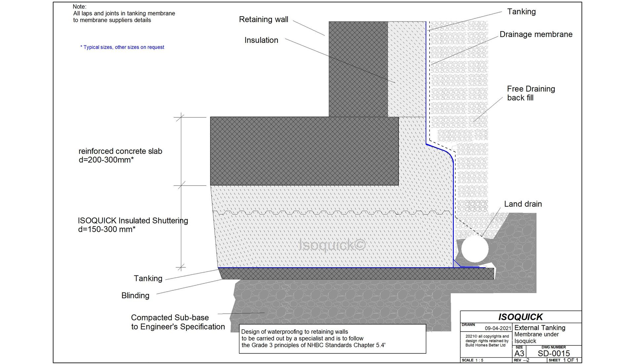Click the 'Compacted Sub-base' label

point(170,318)
